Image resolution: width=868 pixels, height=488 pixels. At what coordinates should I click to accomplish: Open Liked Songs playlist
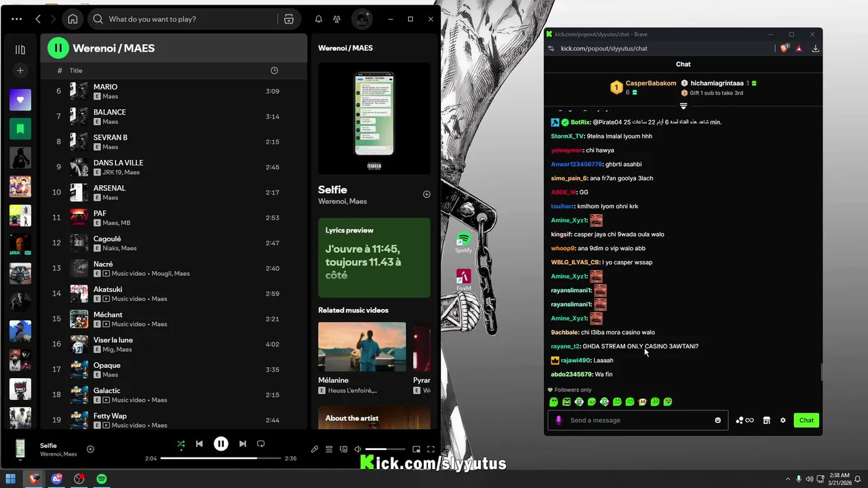click(x=20, y=100)
